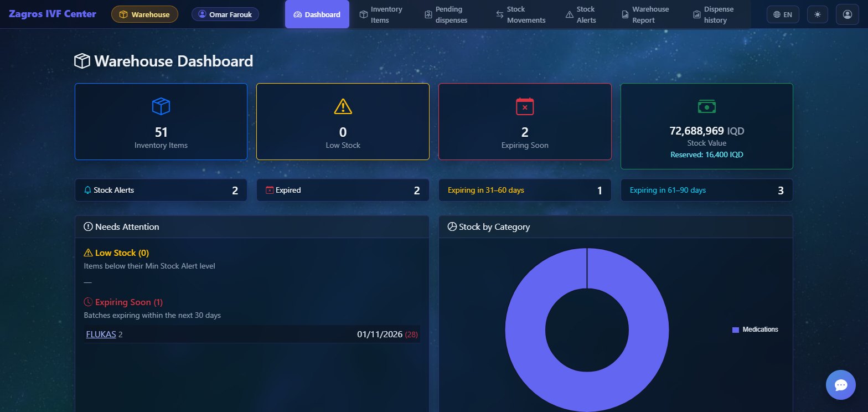Open the Stock Alerts count tile

161,190
